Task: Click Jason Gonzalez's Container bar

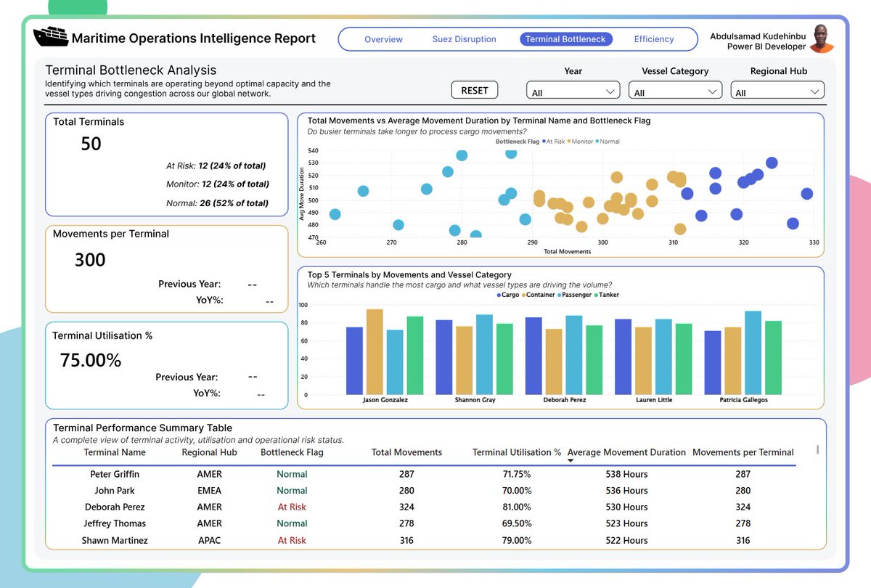Action: [x=375, y=352]
